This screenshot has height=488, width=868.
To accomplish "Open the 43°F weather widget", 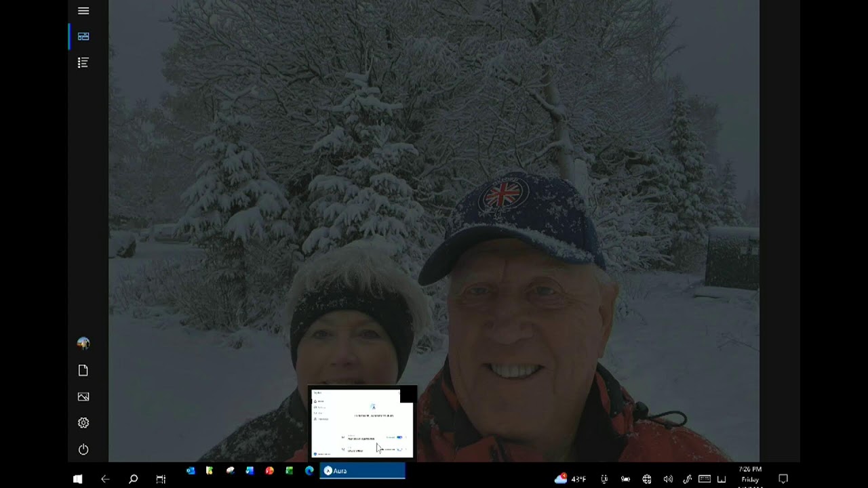I will click(x=571, y=479).
